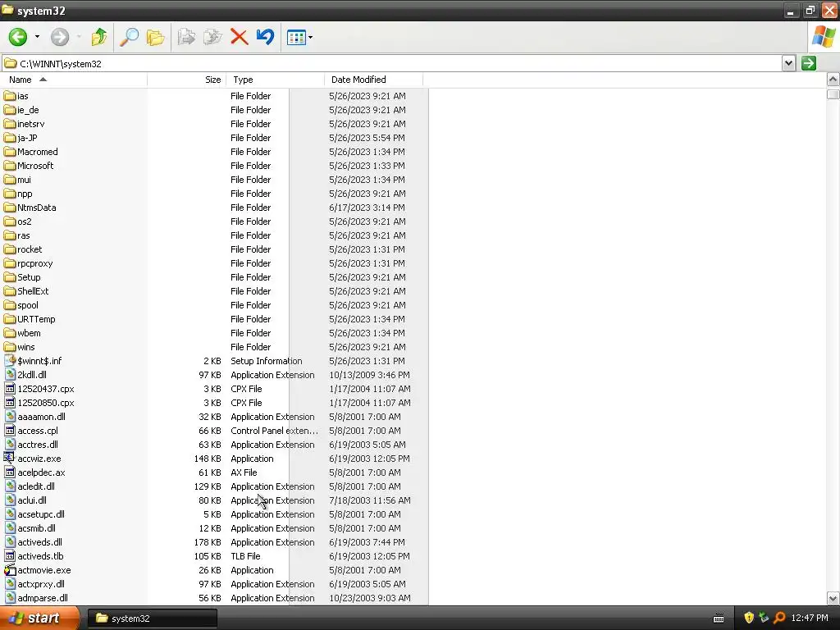Image resolution: width=840 pixels, height=630 pixels.
Task: Show the Folders pane
Action: 155,37
